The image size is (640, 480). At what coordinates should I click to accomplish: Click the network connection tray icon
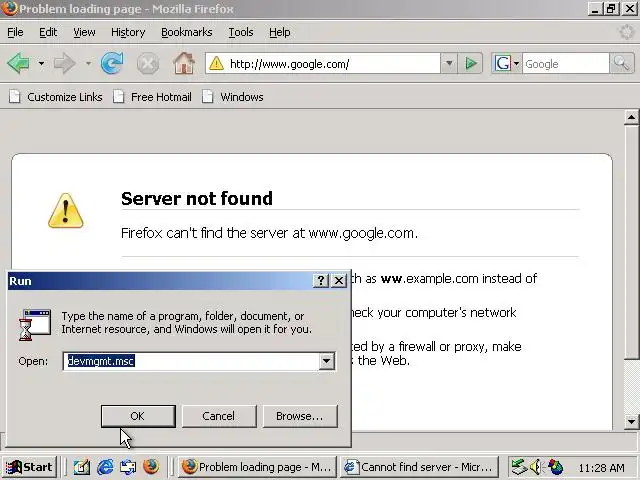tap(519, 467)
